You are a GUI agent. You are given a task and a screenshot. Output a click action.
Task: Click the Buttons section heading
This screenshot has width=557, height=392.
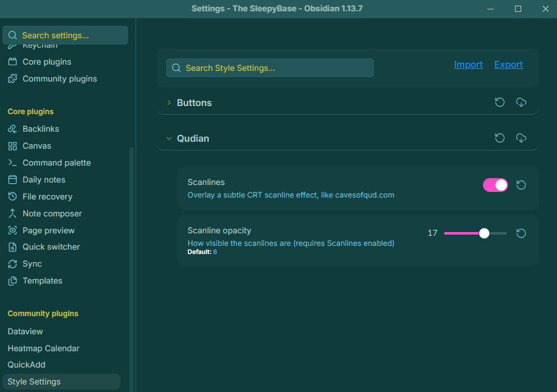[194, 103]
